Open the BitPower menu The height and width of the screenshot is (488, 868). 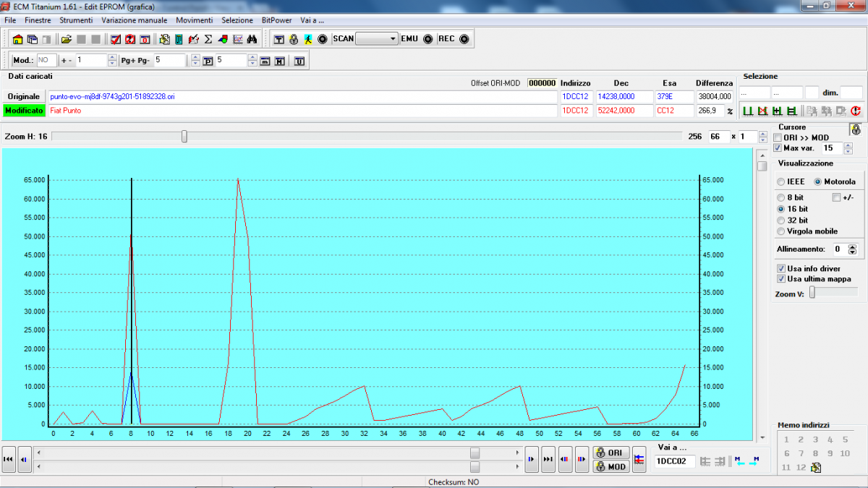click(x=276, y=20)
